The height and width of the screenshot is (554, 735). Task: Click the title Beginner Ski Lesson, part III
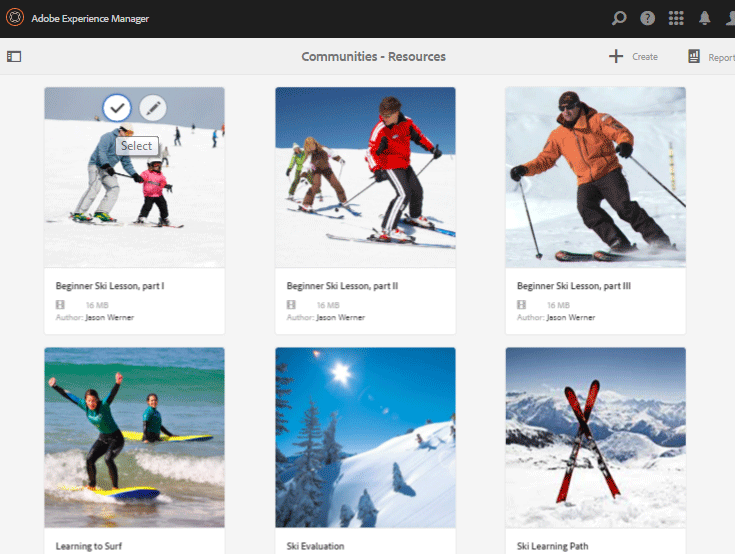point(574,286)
